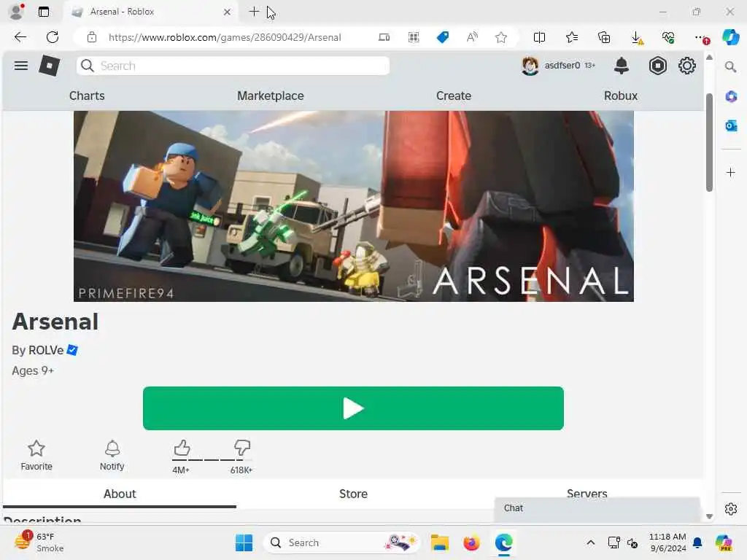Open sidebar customize settings gear
Image resolution: width=747 pixels, height=560 pixels.
point(731,509)
